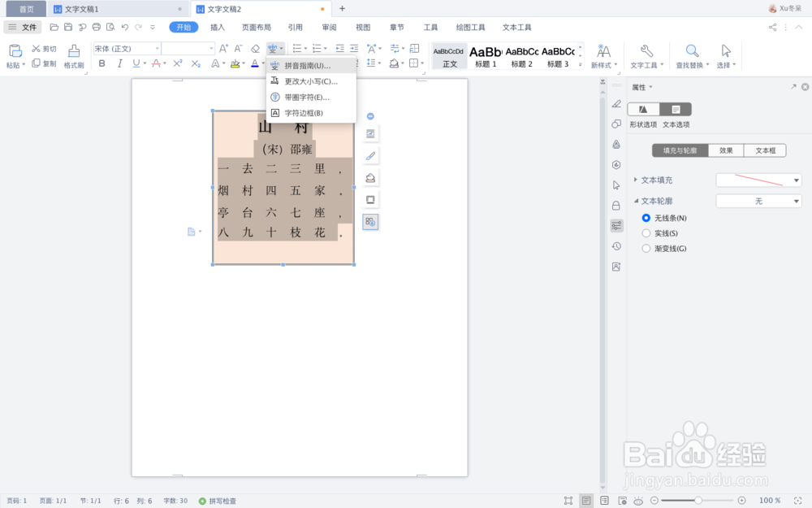Collapse the 文本轮廓 section
This screenshot has height=508, width=812.
636,201
